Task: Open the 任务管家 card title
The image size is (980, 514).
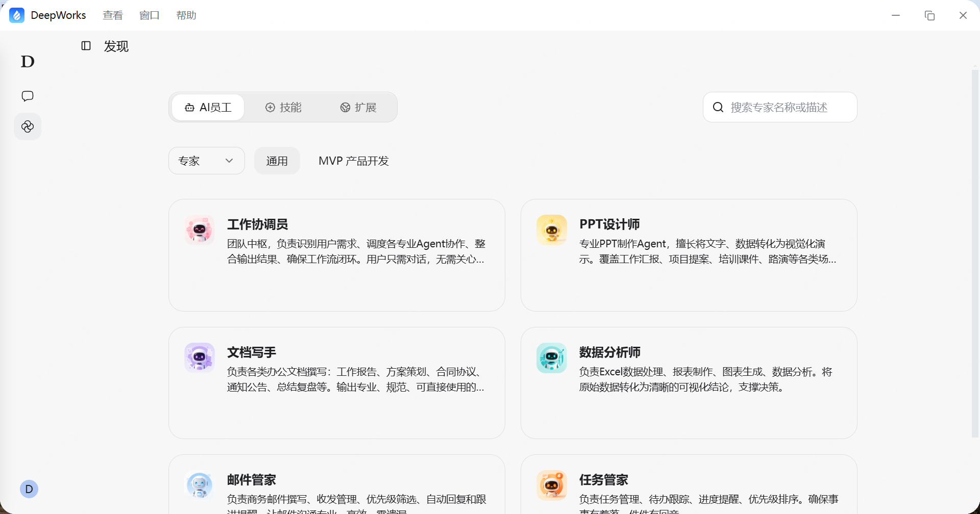Action: point(604,480)
